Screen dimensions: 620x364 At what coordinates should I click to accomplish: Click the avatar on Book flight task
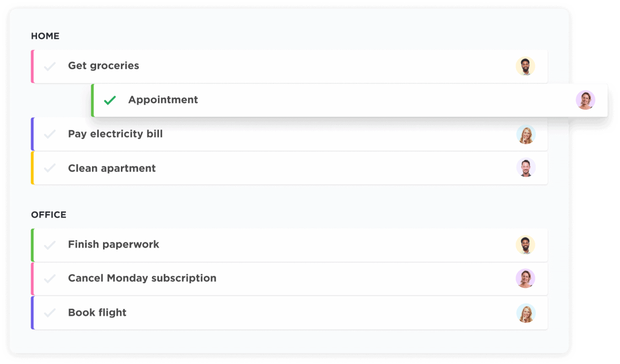(526, 313)
